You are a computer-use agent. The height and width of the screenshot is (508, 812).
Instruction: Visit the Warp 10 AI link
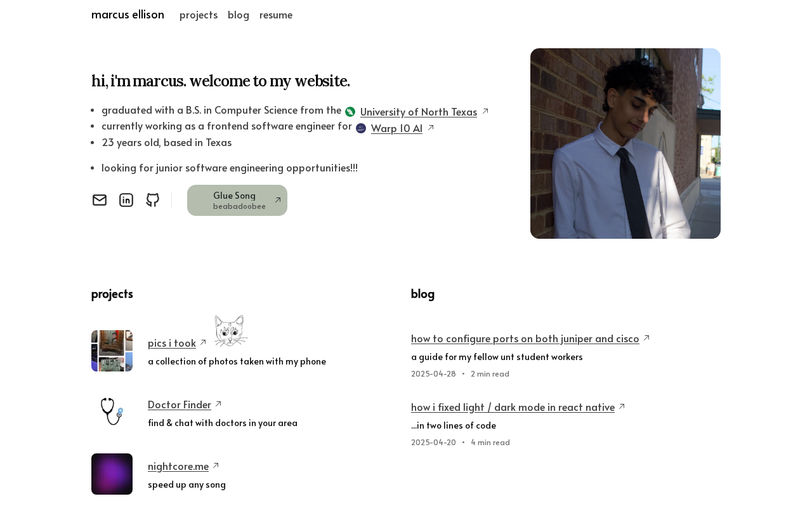coord(396,128)
